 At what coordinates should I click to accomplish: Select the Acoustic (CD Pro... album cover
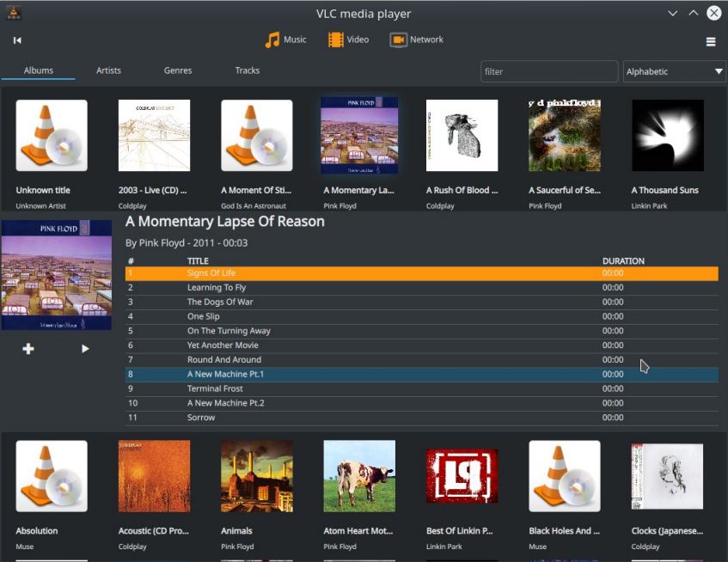[x=154, y=476]
